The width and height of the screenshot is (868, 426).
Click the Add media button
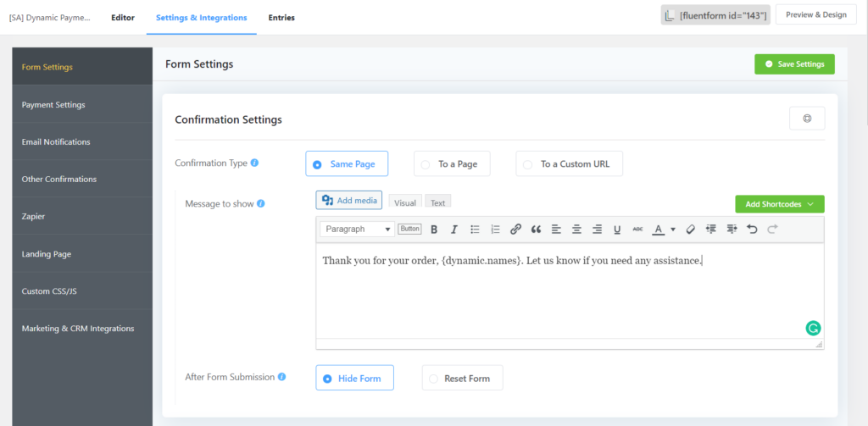(348, 200)
